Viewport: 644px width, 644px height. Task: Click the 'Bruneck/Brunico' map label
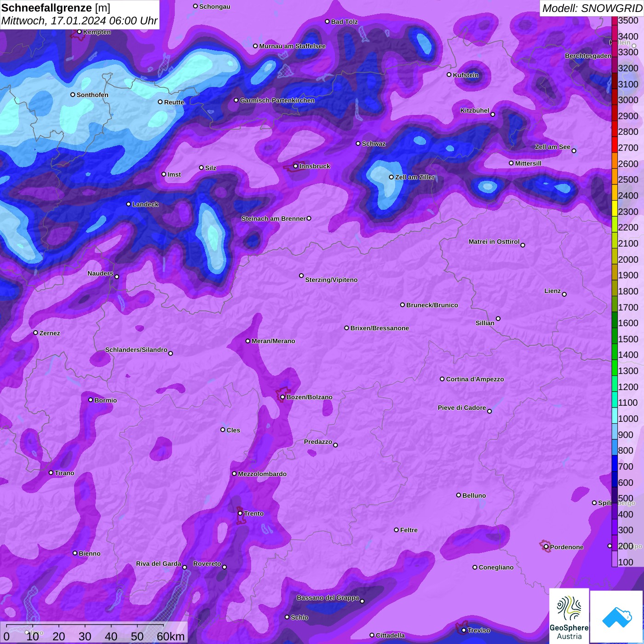432,305
